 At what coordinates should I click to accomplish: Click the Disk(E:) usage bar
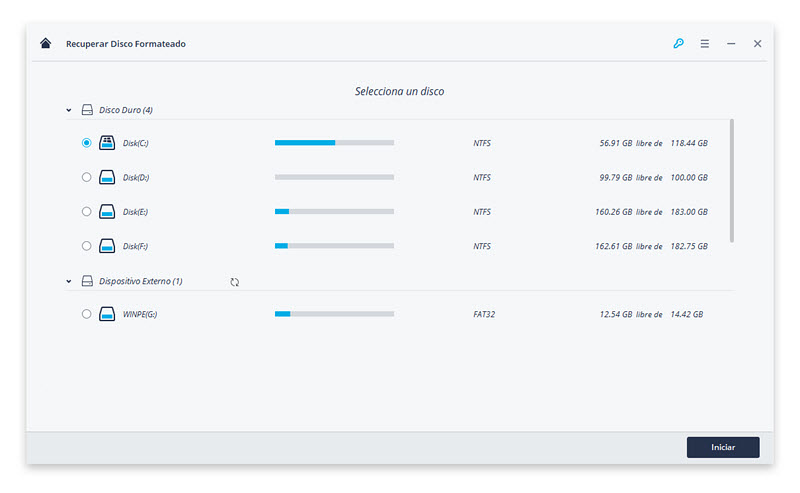pos(334,211)
